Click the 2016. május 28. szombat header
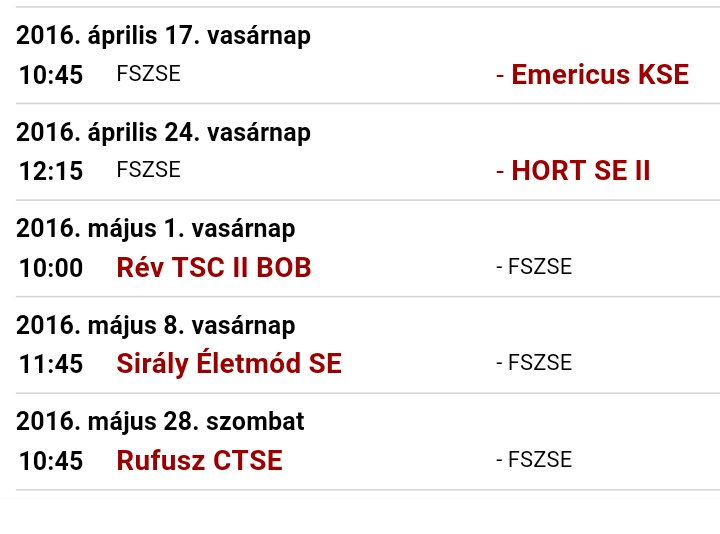Image resolution: width=720 pixels, height=534 pixels. [x=160, y=422]
